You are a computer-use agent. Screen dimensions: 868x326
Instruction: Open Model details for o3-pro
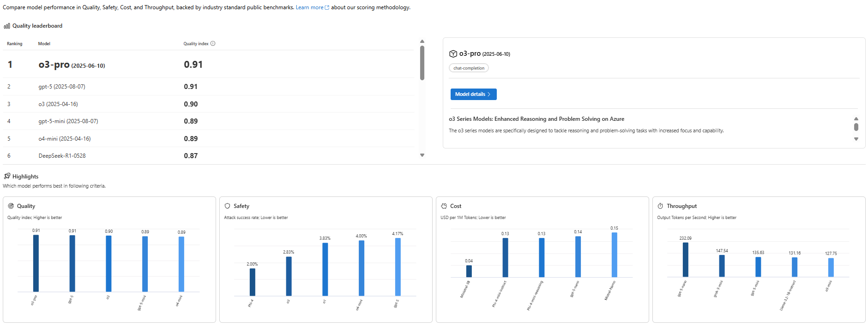coord(473,94)
